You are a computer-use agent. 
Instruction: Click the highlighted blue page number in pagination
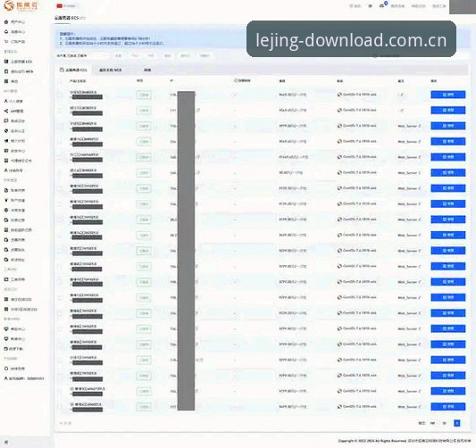457,423
